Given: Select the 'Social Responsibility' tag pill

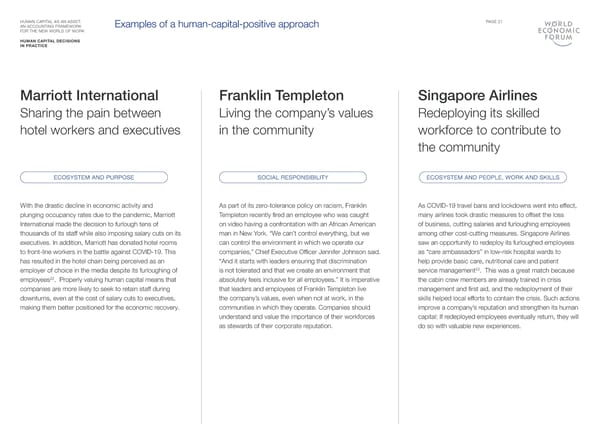Looking at the screenshot, I should pyautogui.click(x=293, y=177).
